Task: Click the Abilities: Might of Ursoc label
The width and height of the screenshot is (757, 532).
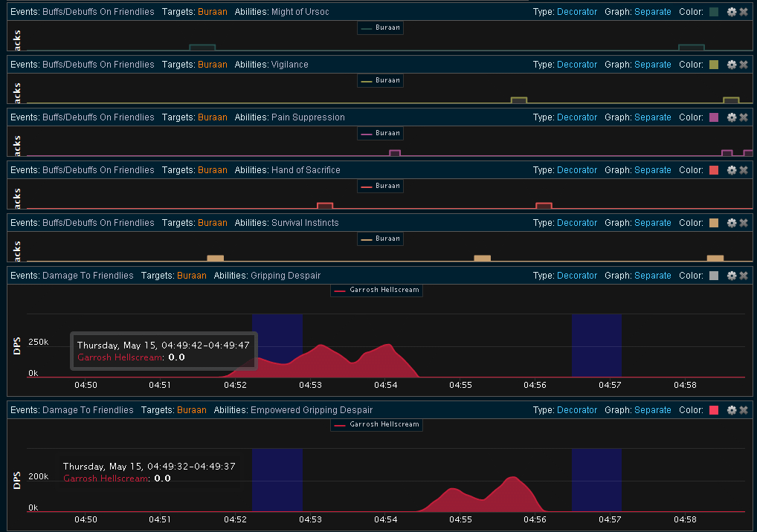Action: (282, 12)
